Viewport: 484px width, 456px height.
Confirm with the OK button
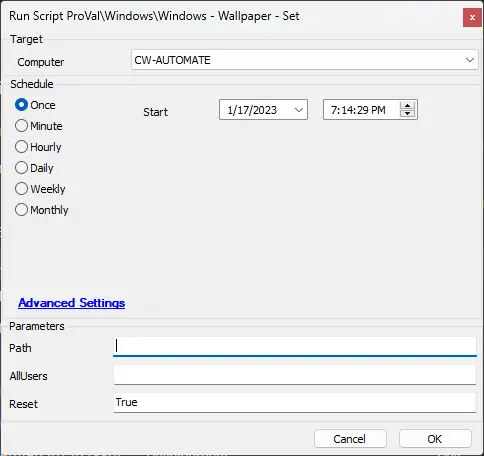pyautogui.click(x=435, y=439)
